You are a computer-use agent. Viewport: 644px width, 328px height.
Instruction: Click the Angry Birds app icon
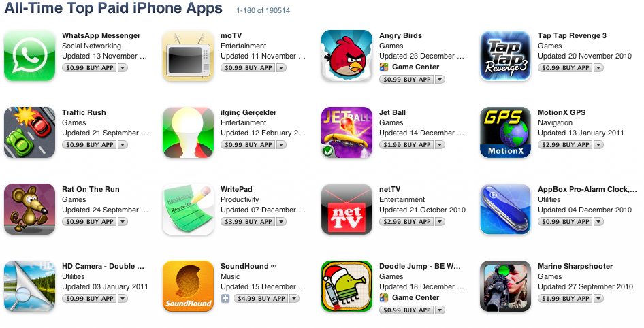pyautogui.click(x=347, y=55)
